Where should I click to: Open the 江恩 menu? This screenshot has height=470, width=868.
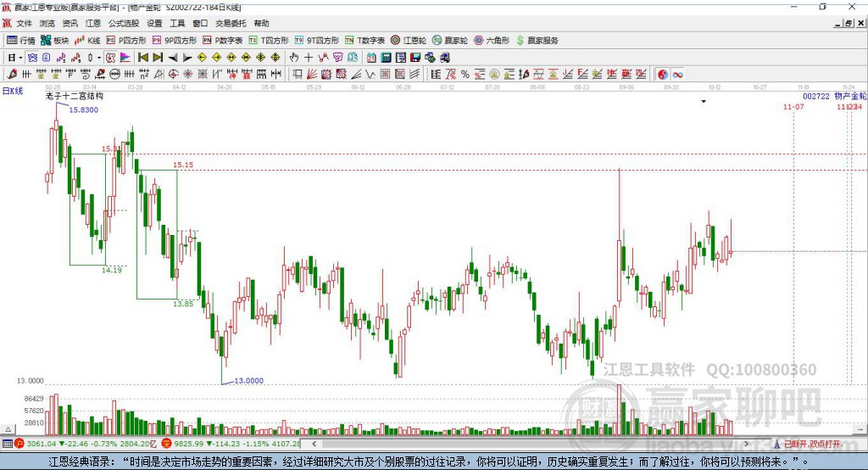(x=93, y=23)
